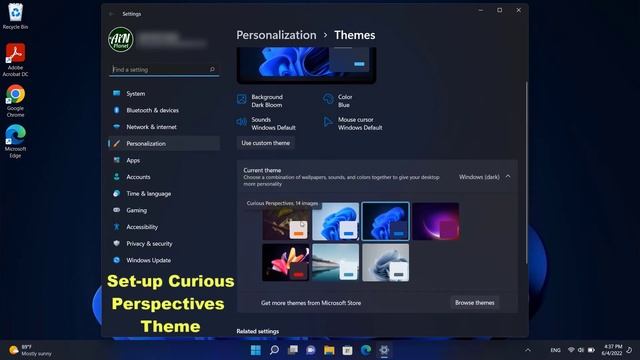
Task: Open Accessibility settings
Action: [x=164, y=227]
